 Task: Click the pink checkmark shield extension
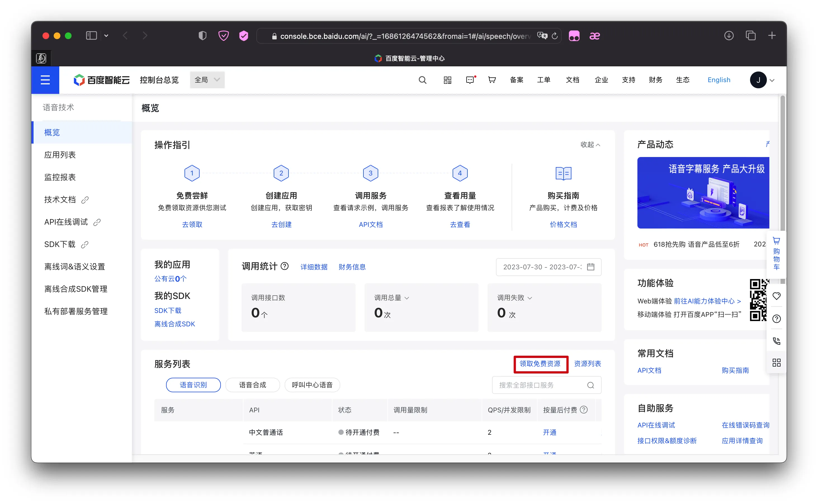pos(244,36)
